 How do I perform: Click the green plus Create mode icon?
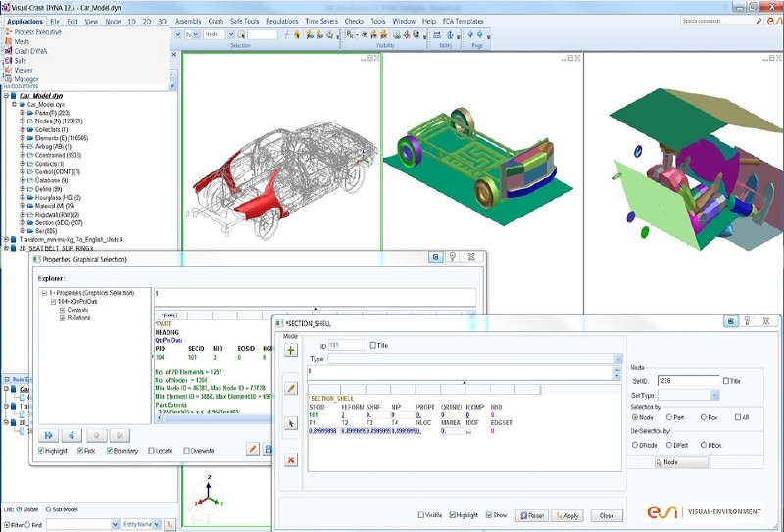291,350
